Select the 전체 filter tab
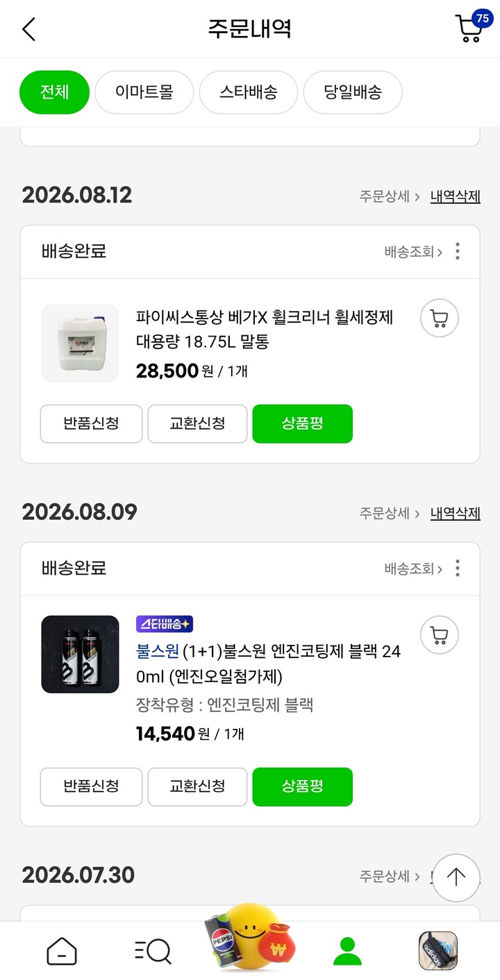500x980 pixels. 55,92
